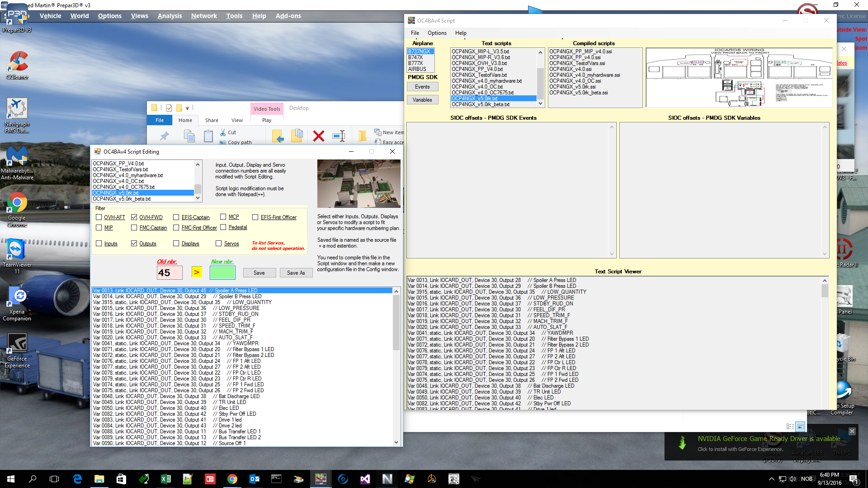Image resolution: width=868 pixels, height=488 pixels.
Task: Open Excel from the taskbar
Action: click(x=166, y=479)
